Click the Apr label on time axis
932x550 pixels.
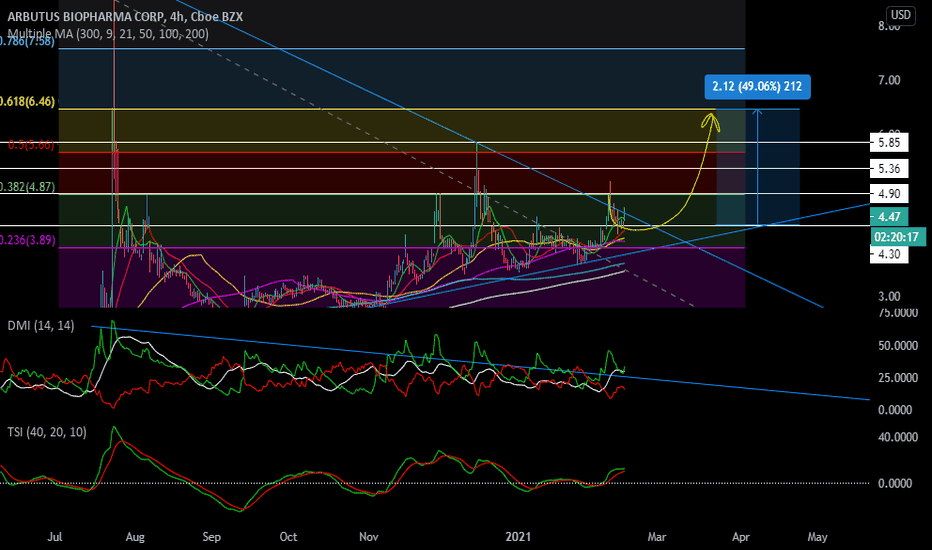[x=741, y=537]
